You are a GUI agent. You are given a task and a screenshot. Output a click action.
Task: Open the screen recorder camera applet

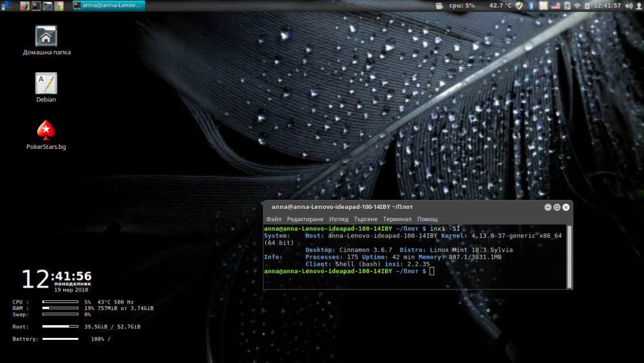point(439,6)
